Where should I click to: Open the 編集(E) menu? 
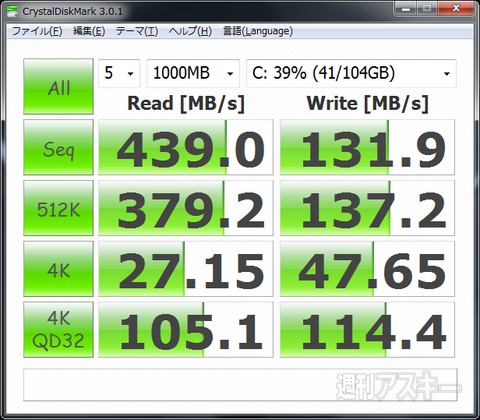pyautogui.click(x=89, y=31)
